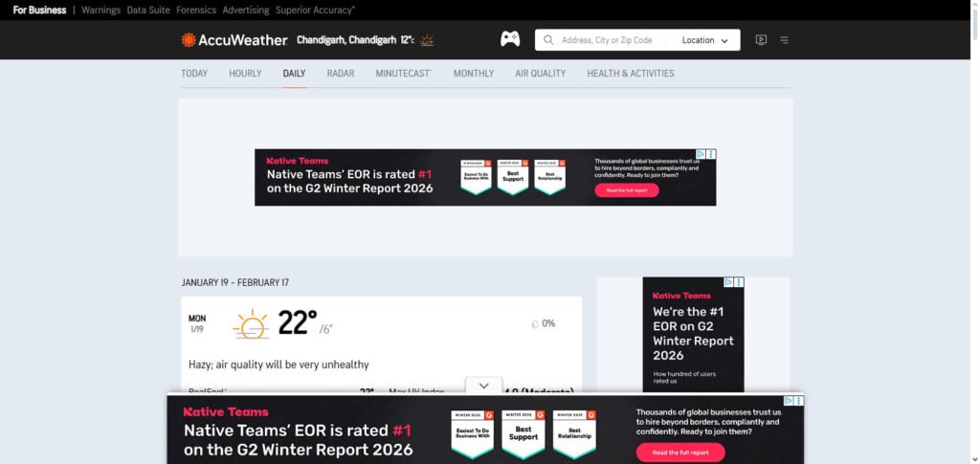Open the Location dropdown
The width and height of the screenshot is (980, 464).
pyautogui.click(x=705, y=40)
